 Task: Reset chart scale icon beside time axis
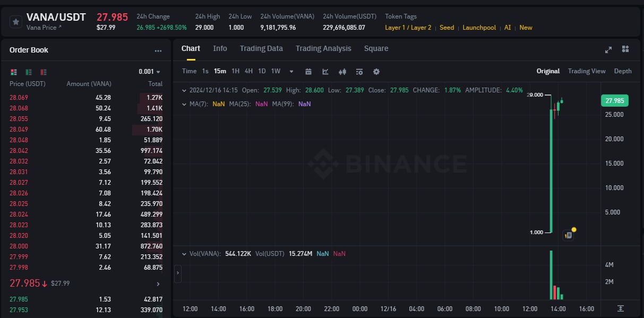(x=621, y=308)
